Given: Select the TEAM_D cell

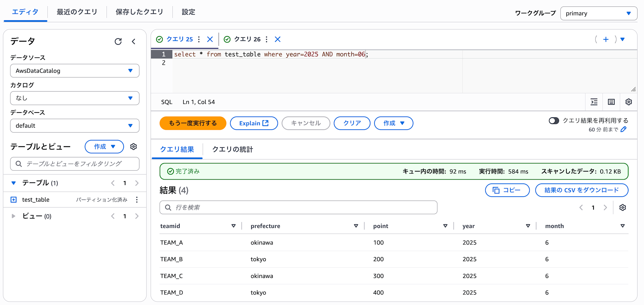Looking at the screenshot, I should [172, 293].
